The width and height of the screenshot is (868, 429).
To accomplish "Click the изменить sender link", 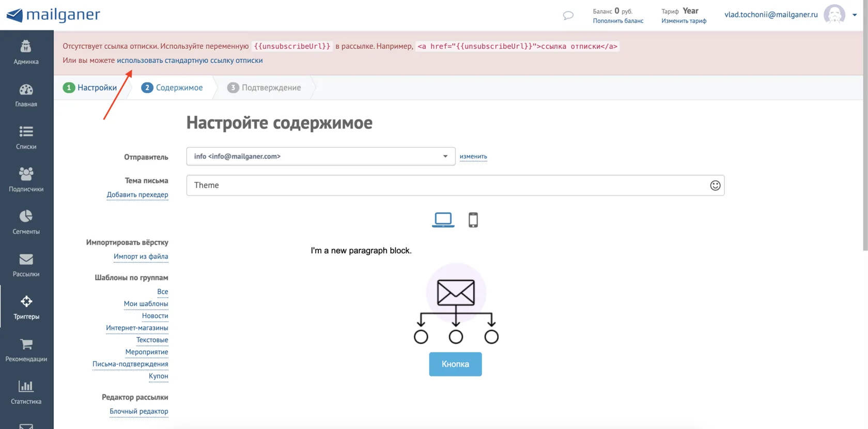I will (x=473, y=156).
